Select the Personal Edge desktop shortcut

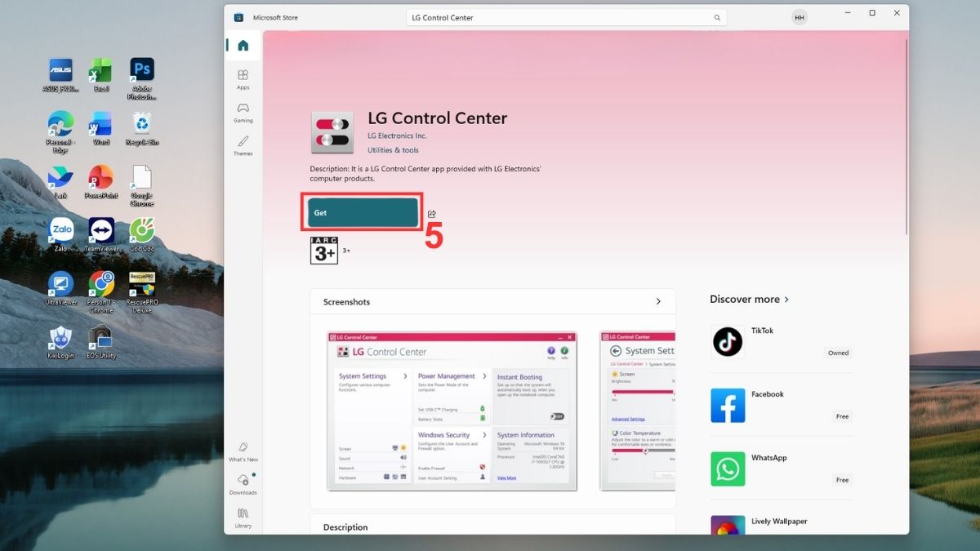(x=60, y=132)
